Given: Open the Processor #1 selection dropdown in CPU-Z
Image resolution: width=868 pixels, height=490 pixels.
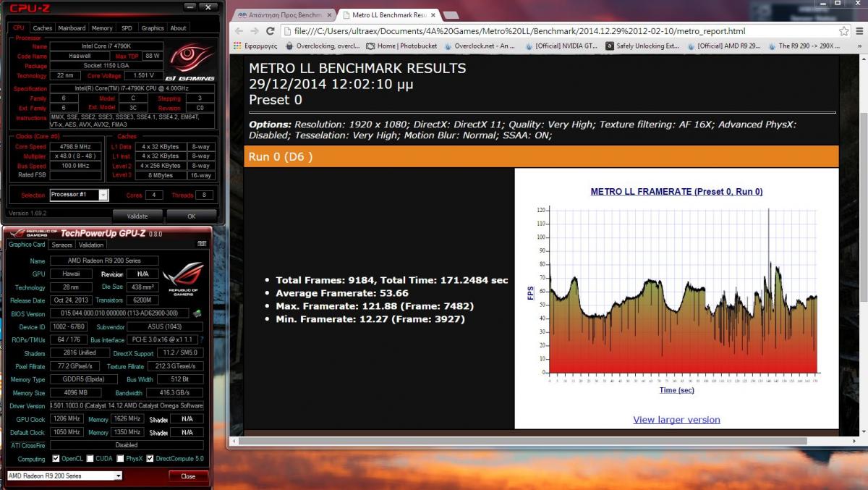Looking at the screenshot, I should pyautogui.click(x=79, y=195).
